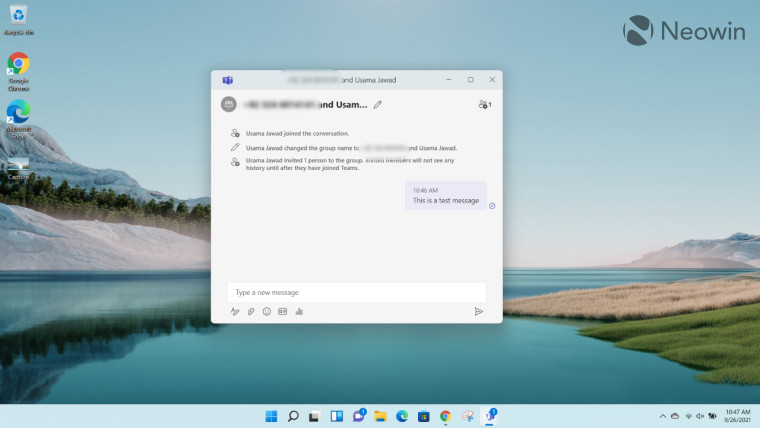Select the Google Chrome desktop shortcut
This screenshot has height=428, width=760.
pos(18,72)
